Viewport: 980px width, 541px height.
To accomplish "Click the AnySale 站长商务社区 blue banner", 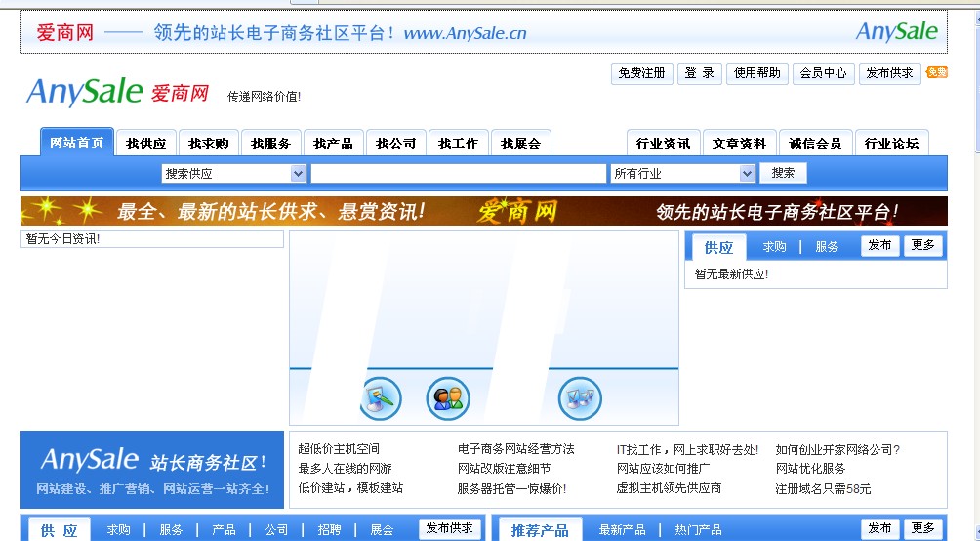I will pyautogui.click(x=152, y=470).
